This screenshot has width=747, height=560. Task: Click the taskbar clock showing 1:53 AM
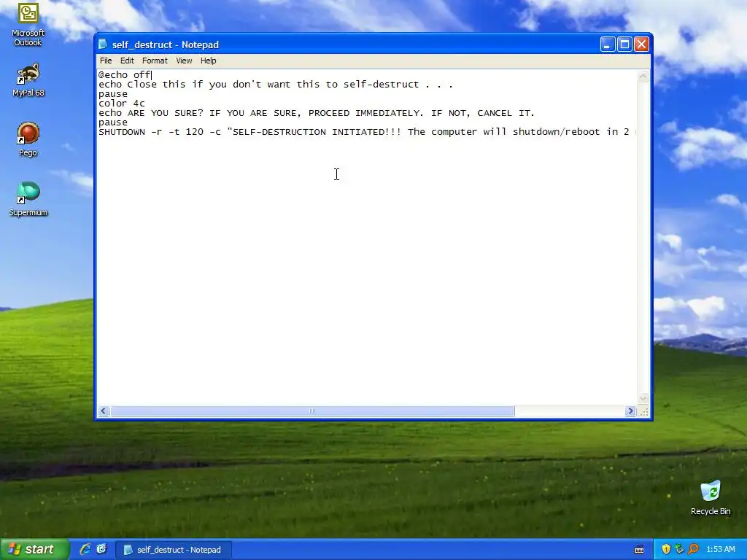pyautogui.click(x=720, y=550)
